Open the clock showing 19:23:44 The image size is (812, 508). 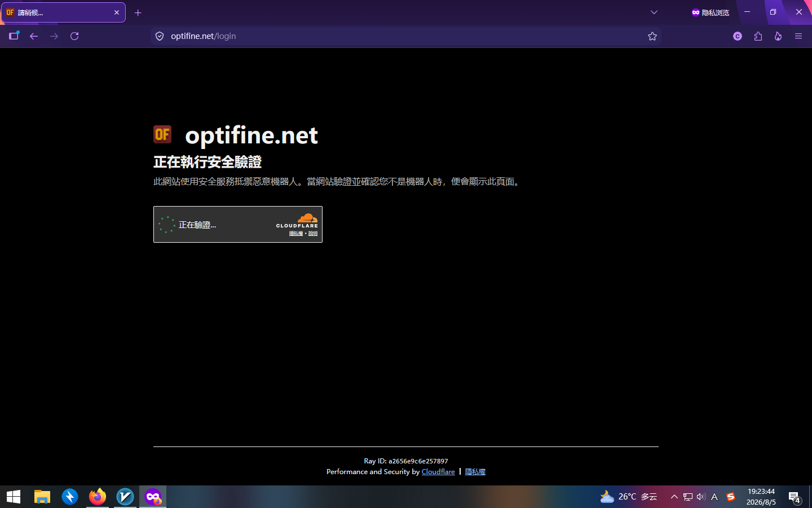(761, 497)
